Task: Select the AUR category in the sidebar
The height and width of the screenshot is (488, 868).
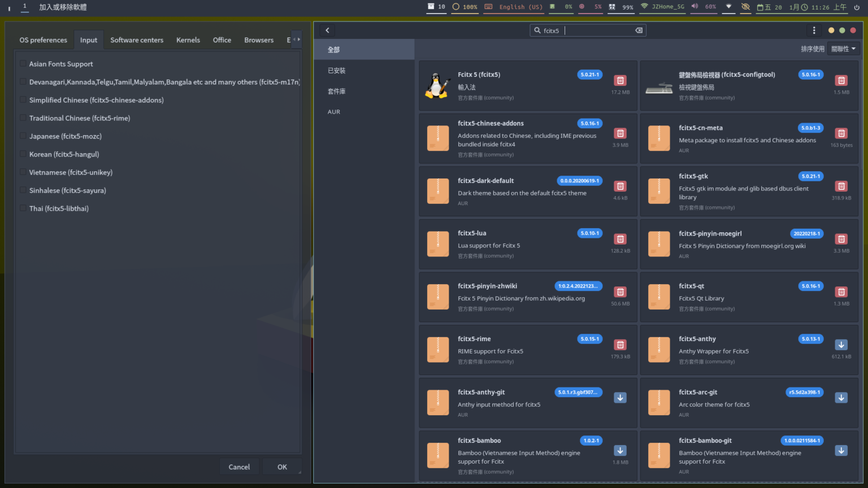Action: [334, 112]
